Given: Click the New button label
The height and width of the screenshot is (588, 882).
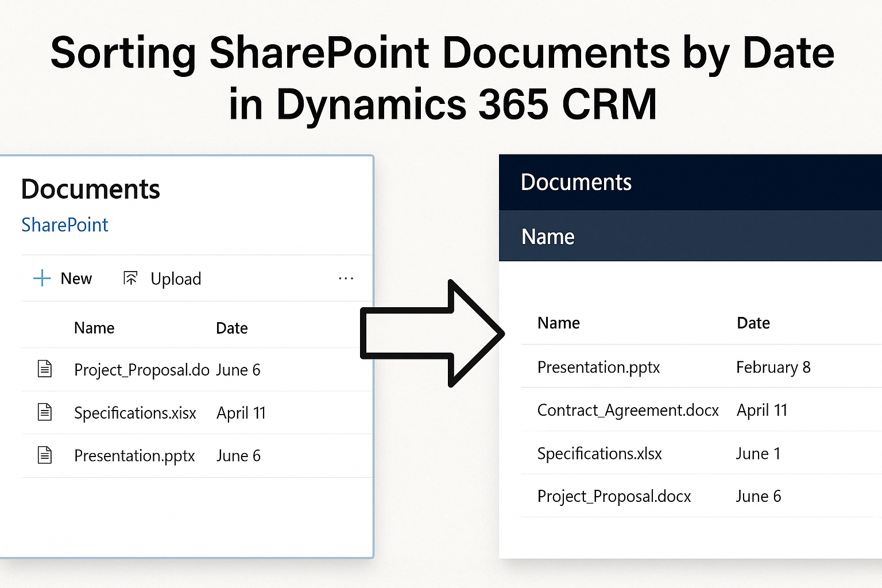Looking at the screenshot, I should (76, 278).
